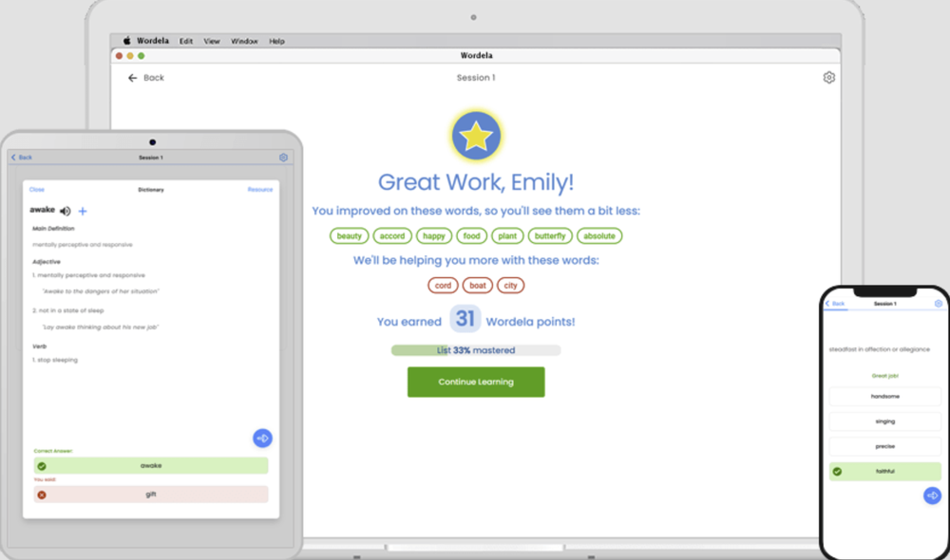Open the settings gear on the phone screen
Screen dimensions: 950x560
[939, 304]
